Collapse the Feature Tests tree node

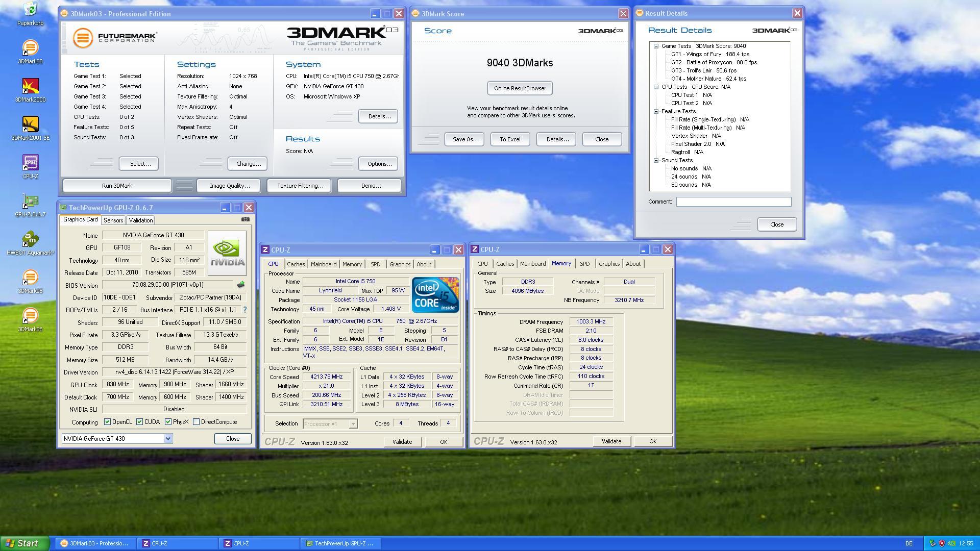click(x=656, y=111)
